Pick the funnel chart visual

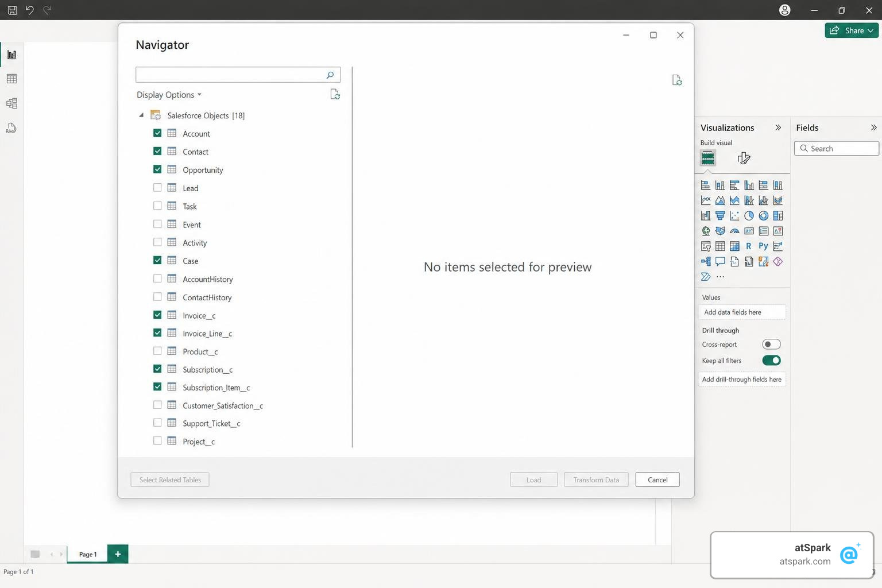click(720, 216)
